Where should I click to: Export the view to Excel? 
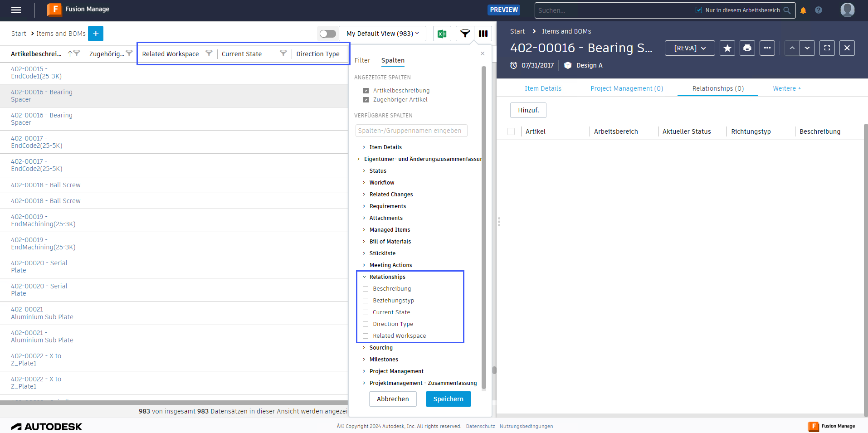[442, 34]
